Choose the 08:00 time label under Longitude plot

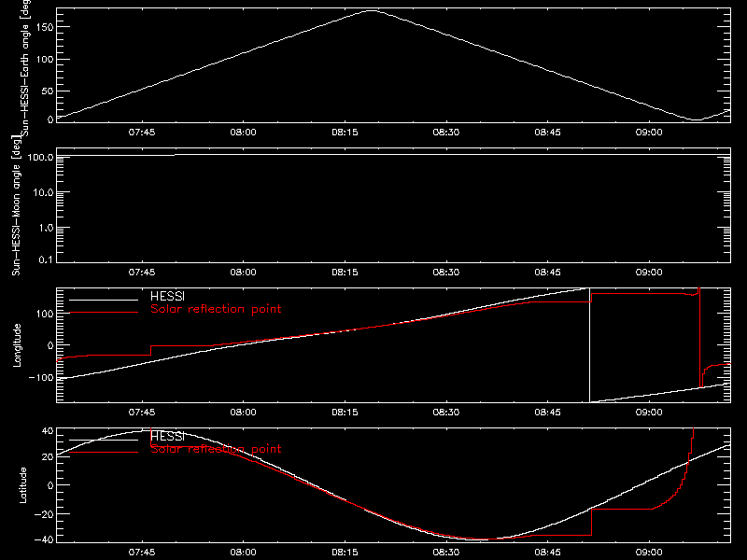click(244, 413)
